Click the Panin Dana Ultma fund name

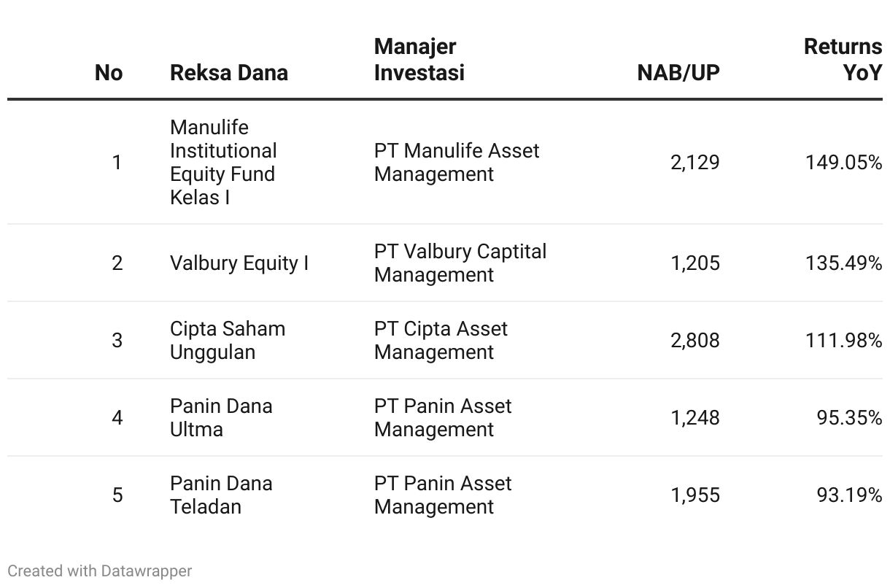[x=221, y=417]
